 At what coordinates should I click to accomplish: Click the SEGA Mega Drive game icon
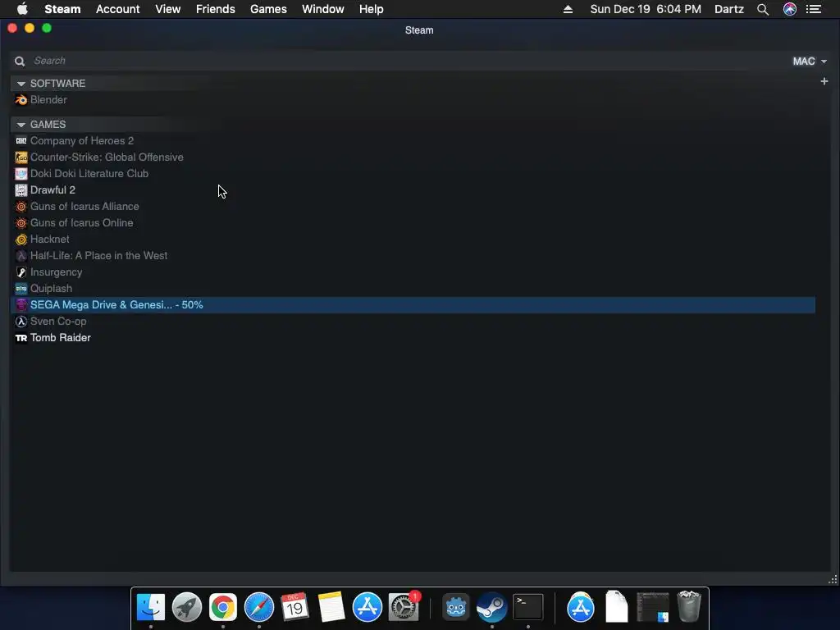click(21, 305)
